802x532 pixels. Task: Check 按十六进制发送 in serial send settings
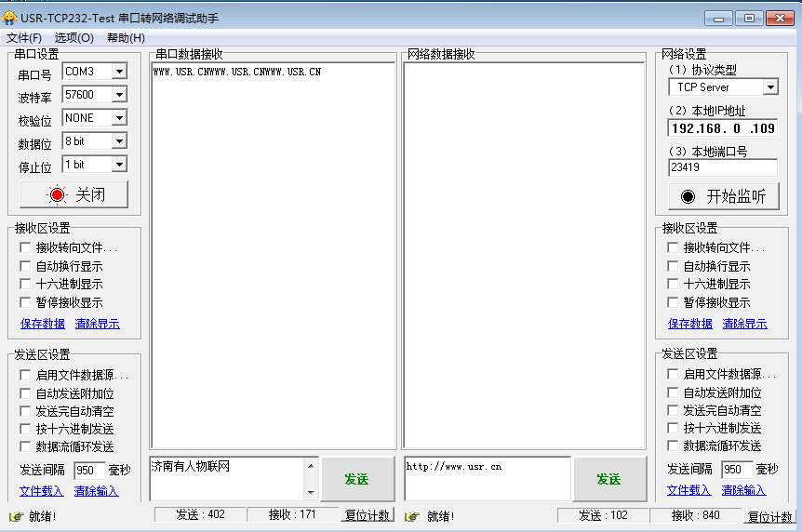(x=26, y=429)
